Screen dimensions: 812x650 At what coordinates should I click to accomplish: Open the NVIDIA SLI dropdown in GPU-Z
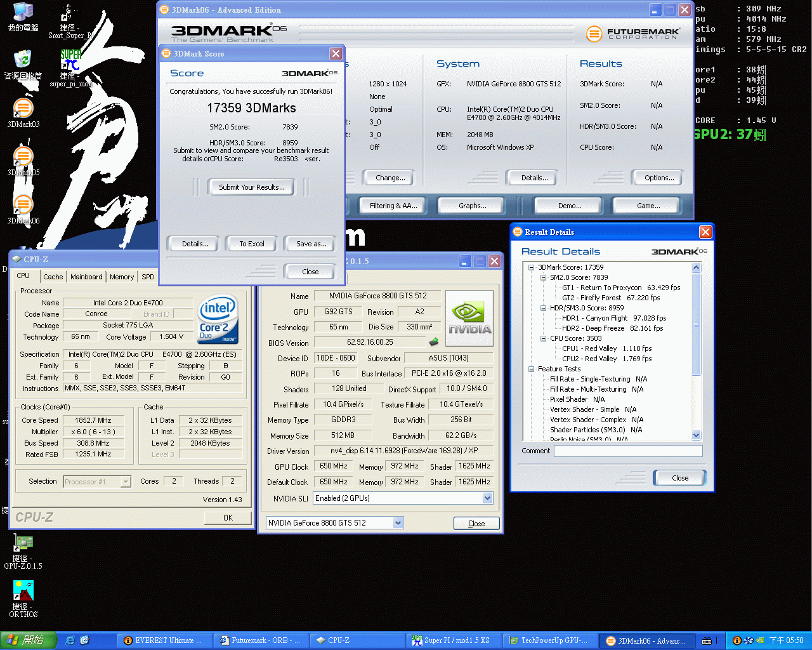(x=487, y=498)
